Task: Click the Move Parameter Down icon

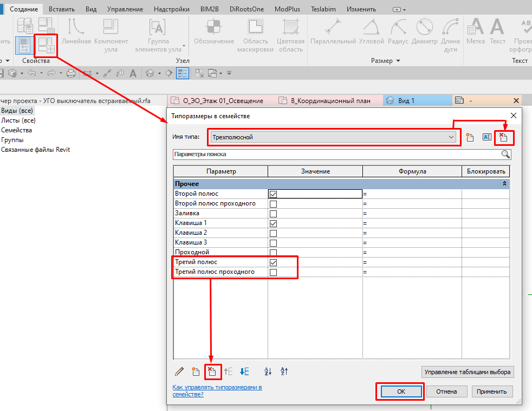Action: click(x=244, y=371)
